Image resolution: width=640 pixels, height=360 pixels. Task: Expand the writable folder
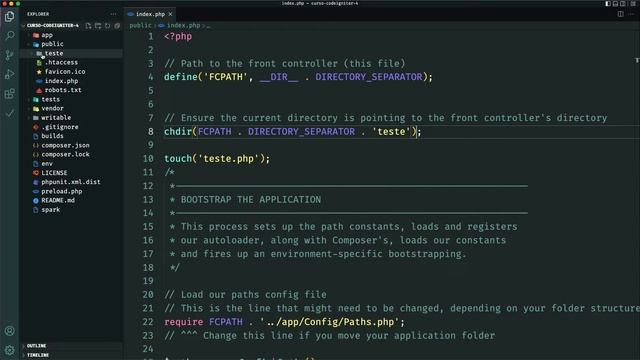pos(56,118)
